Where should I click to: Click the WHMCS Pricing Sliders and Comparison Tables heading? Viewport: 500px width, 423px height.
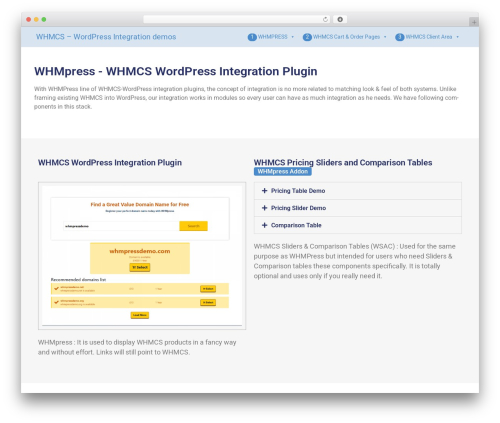pos(343,163)
